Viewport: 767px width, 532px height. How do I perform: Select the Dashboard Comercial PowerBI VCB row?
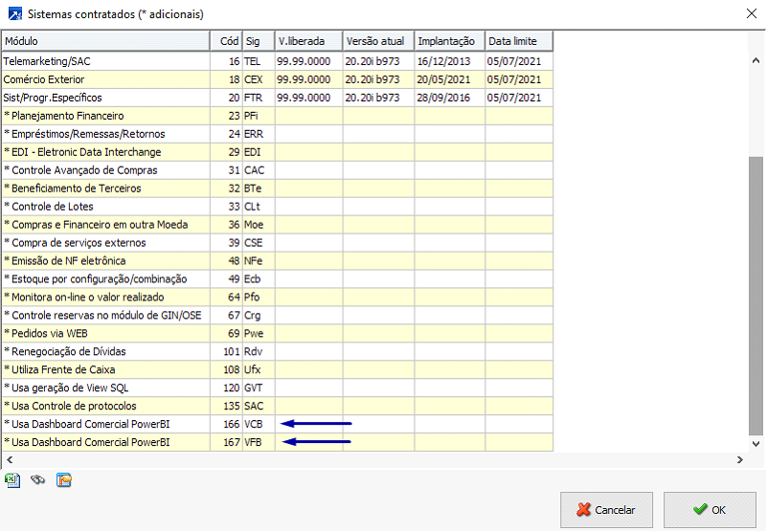pos(105,424)
